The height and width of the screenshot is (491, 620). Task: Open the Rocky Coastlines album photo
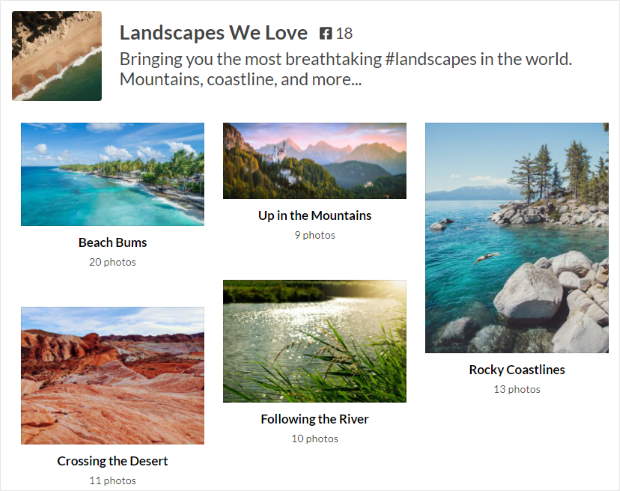click(516, 238)
